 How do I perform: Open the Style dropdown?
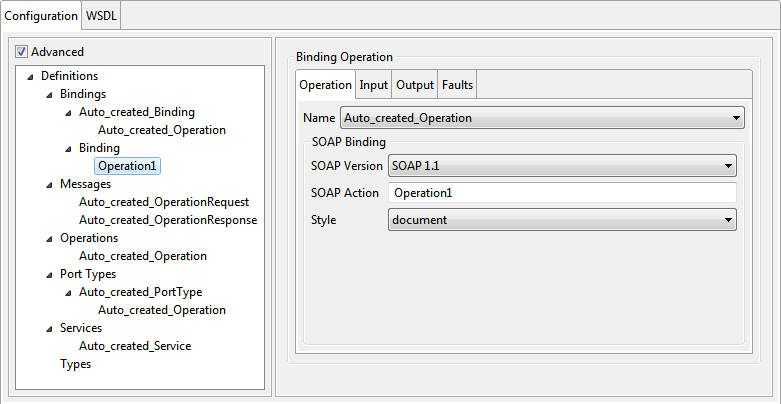(562, 220)
